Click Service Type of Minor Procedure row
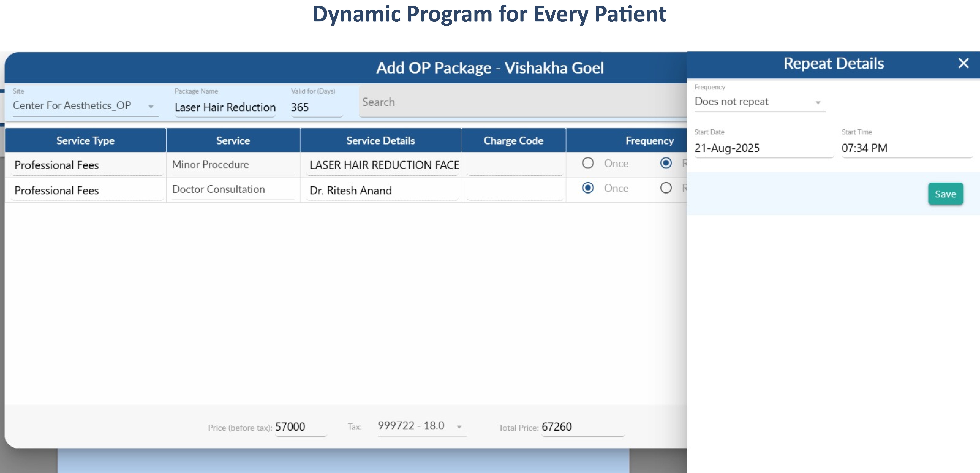Screen dimensions: 980x473 click(87, 165)
